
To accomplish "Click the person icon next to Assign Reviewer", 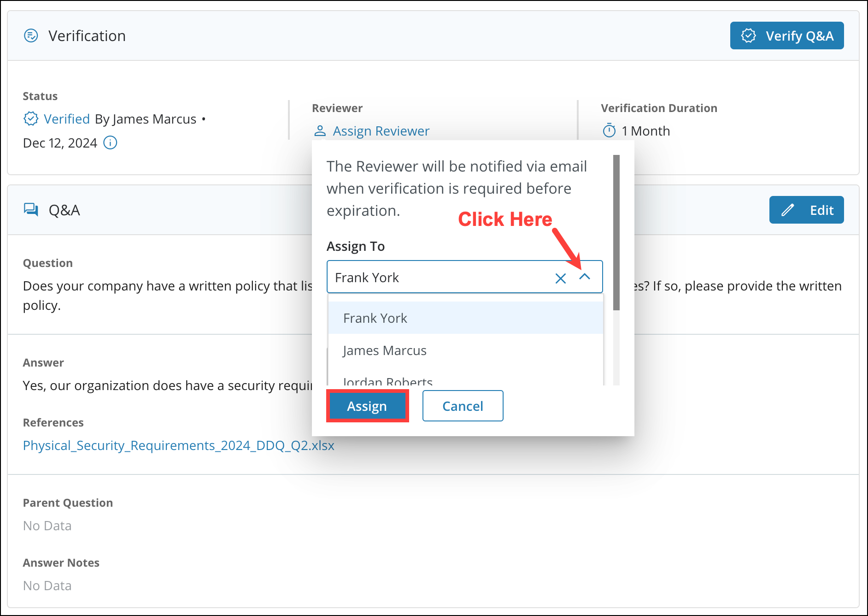I will 320,131.
